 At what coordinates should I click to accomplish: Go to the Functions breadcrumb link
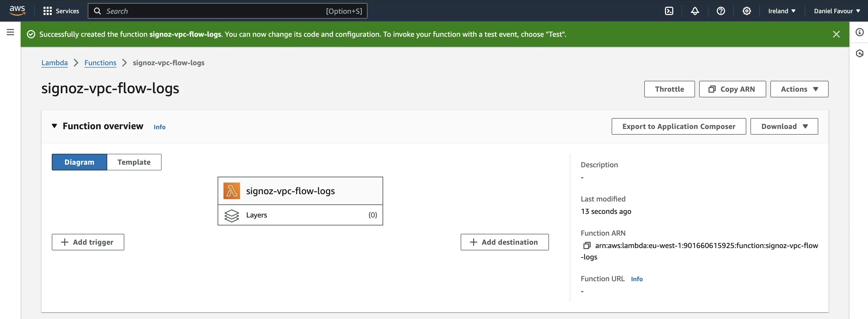[100, 63]
